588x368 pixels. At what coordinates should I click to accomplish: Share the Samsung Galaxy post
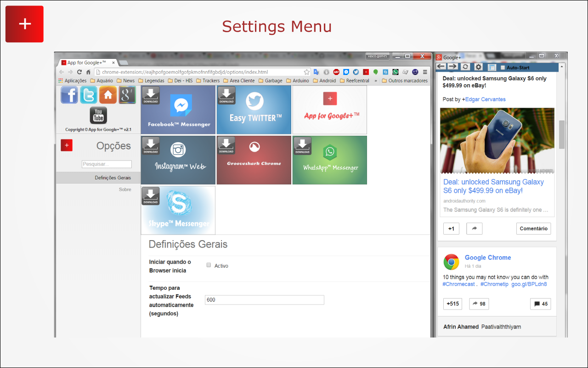(x=474, y=229)
